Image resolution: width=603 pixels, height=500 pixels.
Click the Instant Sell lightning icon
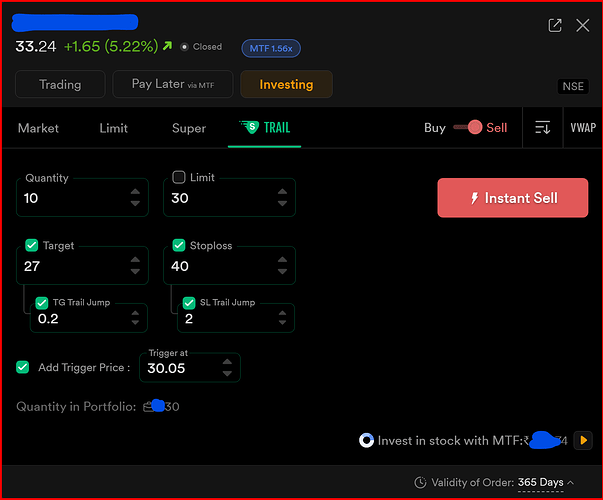[x=475, y=198]
